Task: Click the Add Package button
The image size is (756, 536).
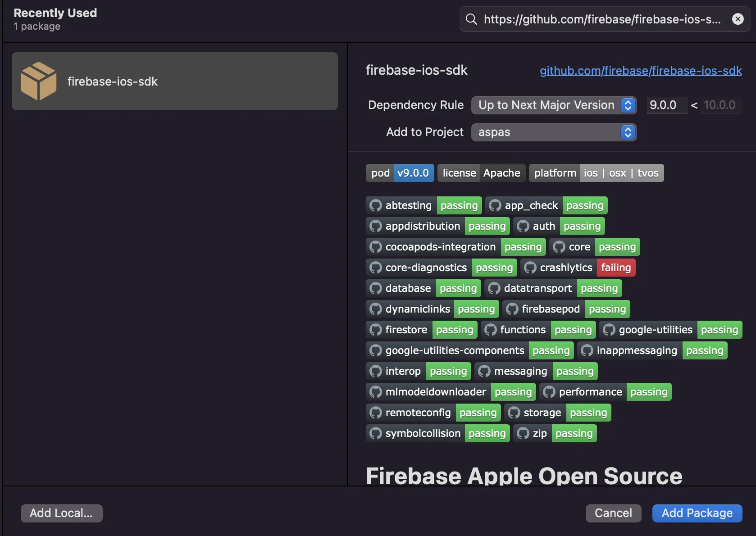Action: [x=697, y=513]
